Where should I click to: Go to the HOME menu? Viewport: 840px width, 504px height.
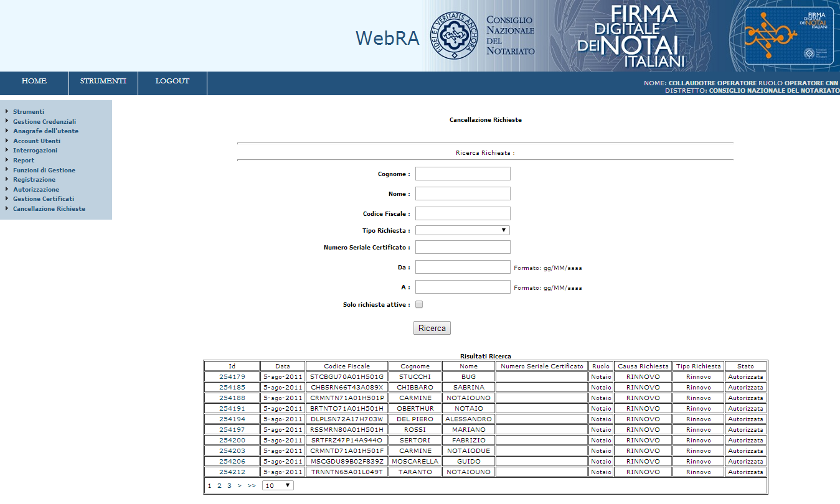(34, 81)
